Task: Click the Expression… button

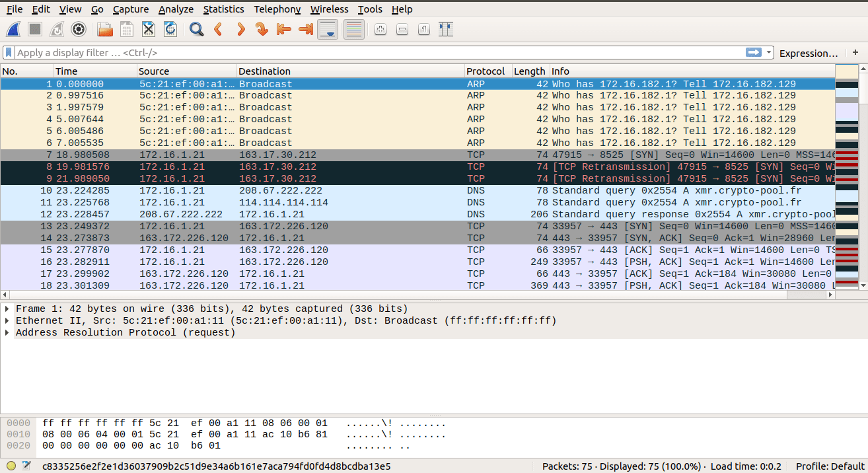Action: tap(809, 53)
